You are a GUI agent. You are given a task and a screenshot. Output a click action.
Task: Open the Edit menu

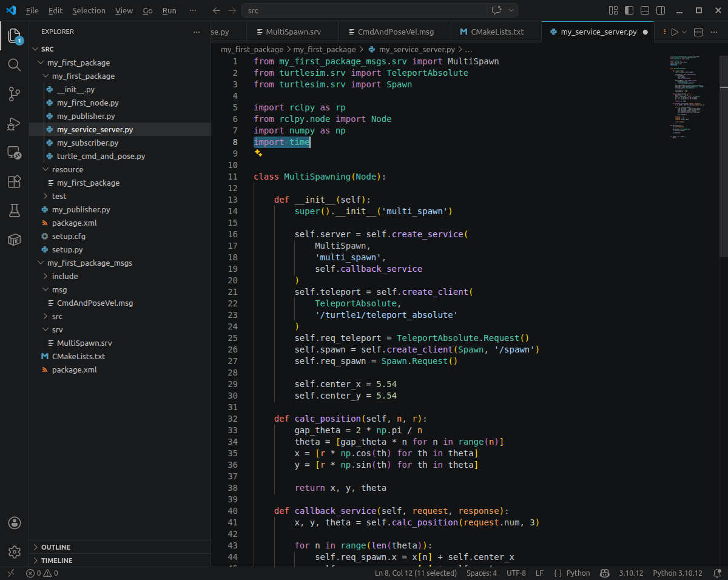pyautogui.click(x=55, y=10)
